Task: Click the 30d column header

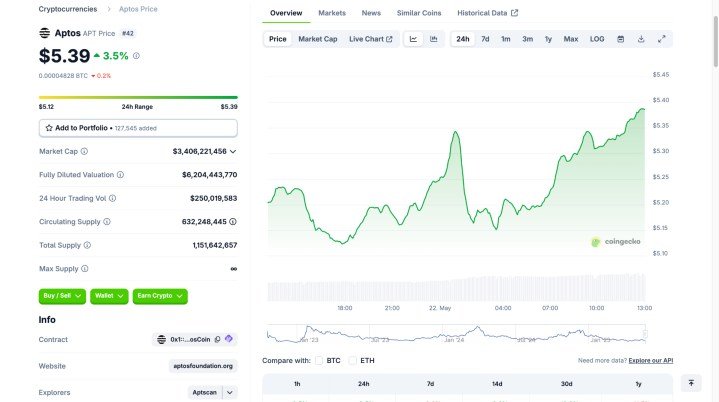Action: 566,384
